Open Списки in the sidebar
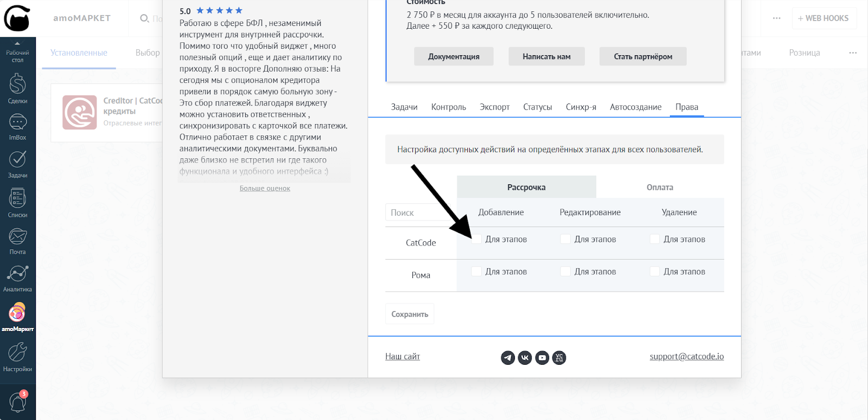This screenshot has height=420, width=868. [x=17, y=202]
